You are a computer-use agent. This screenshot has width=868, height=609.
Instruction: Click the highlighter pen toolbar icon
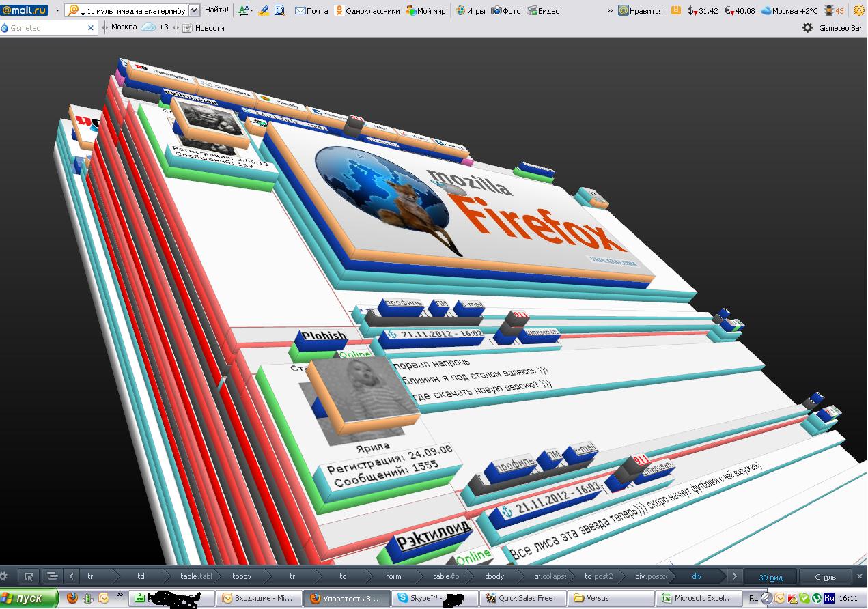[264, 10]
